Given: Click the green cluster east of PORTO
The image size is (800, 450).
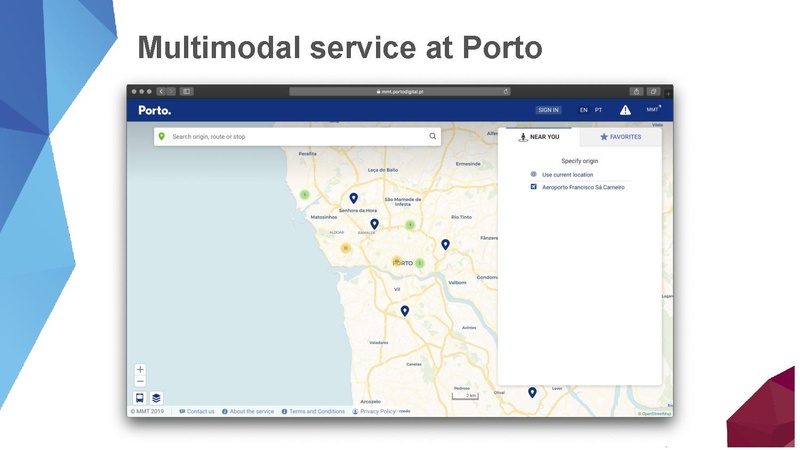Looking at the screenshot, I should [419, 263].
